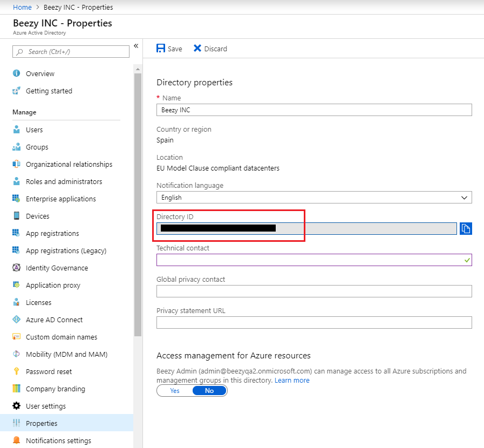Image resolution: width=484 pixels, height=448 pixels.
Task: Click the Notifications settings bell icon
Action: pos(16,440)
